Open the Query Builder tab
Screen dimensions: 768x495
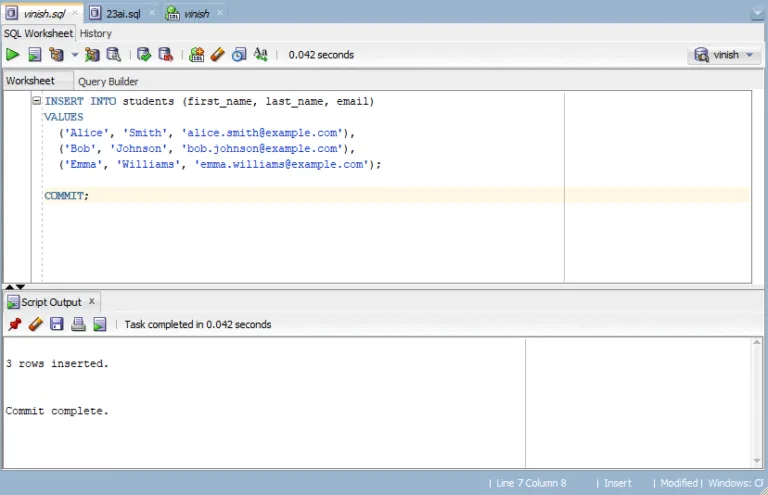pos(108,81)
